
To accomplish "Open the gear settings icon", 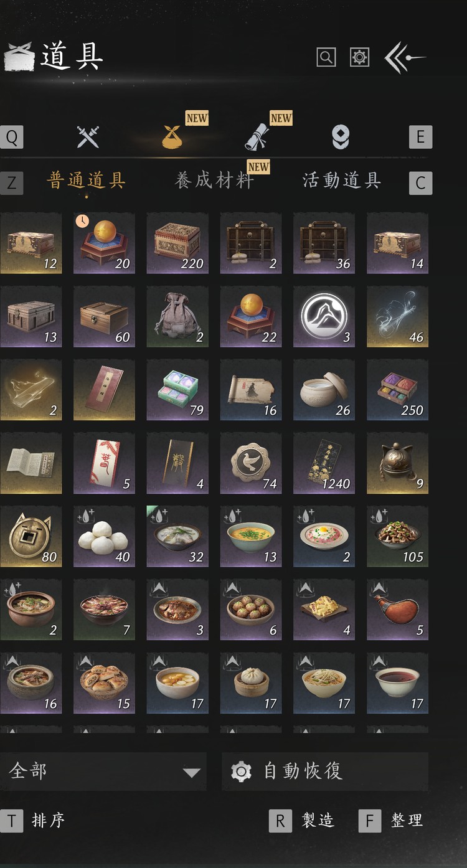I will [359, 57].
